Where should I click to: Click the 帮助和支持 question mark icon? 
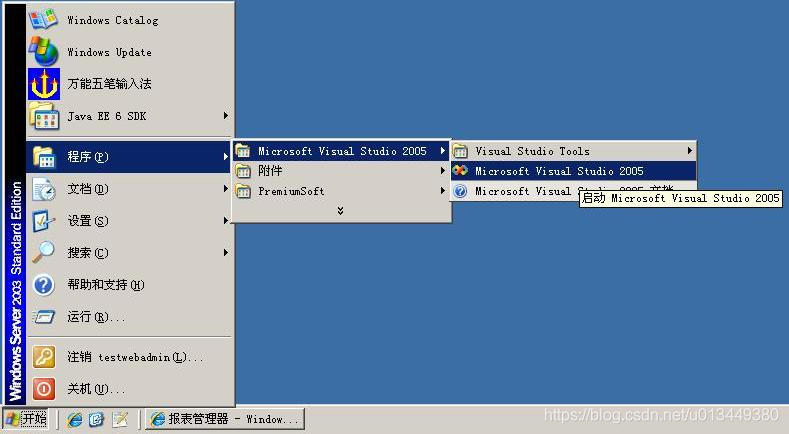click(44, 284)
